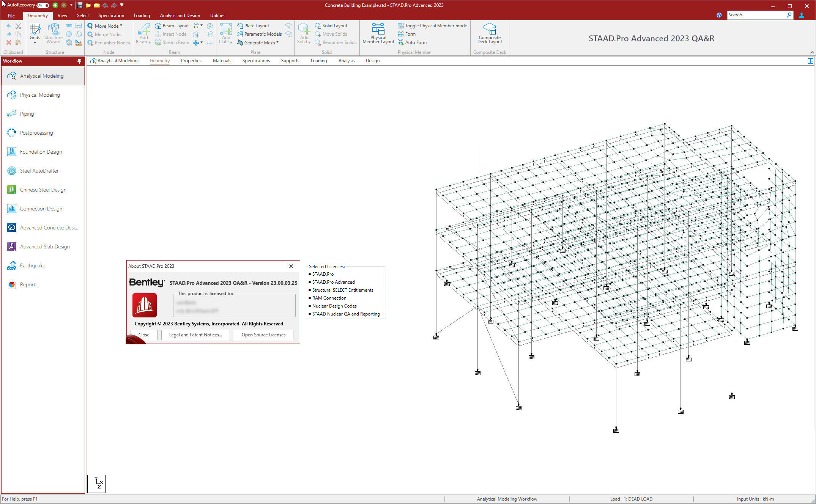
Task: Click the Cut scissors icon
Action: pyautogui.click(x=18, y=26)
